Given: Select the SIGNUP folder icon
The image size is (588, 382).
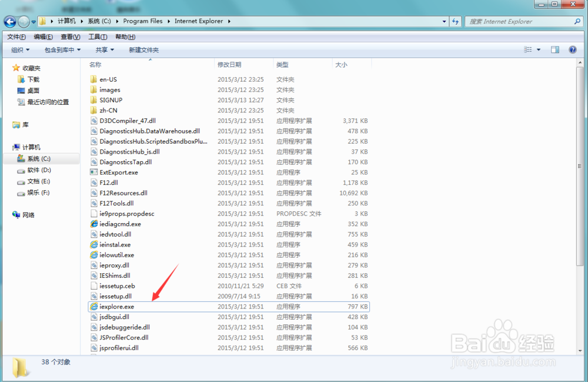Looking at the screenshot, I should click(93, 100).
